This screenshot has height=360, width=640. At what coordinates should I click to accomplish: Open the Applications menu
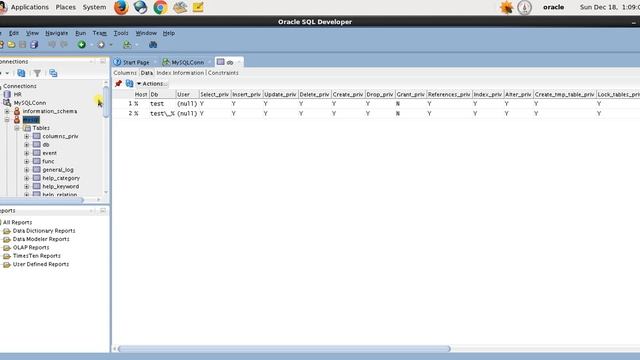pyautogui.click(x=29, y=7)
